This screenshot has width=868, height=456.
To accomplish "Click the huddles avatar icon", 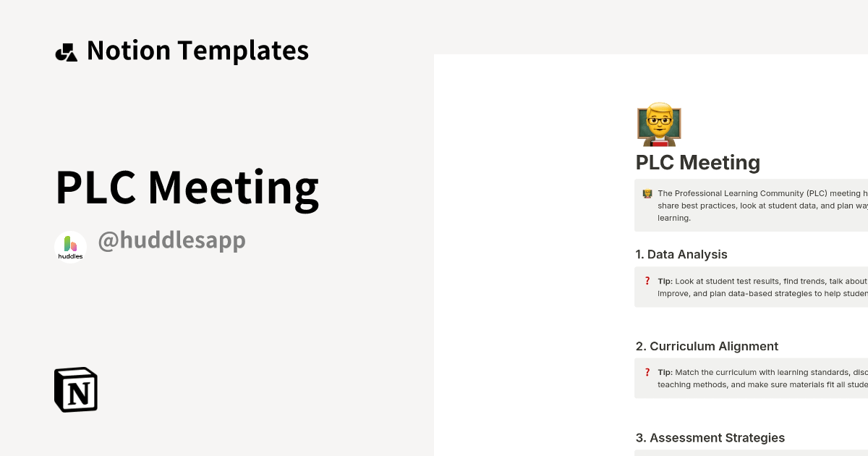I will (70, 246).
